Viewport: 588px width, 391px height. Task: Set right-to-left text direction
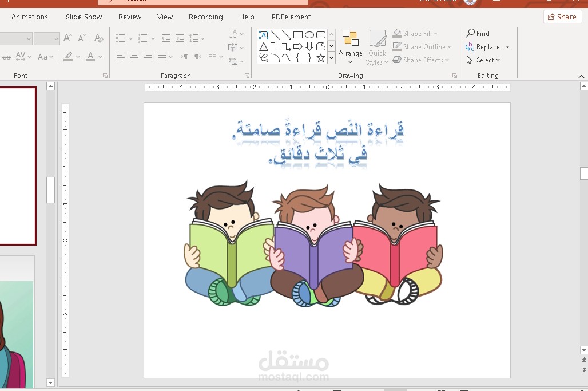pyautogui.click(x=198, y=57)
